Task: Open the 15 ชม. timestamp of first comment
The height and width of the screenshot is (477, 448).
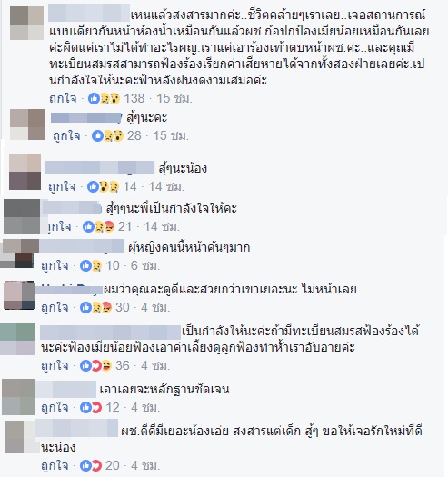Action: click(x=174, y=98)
